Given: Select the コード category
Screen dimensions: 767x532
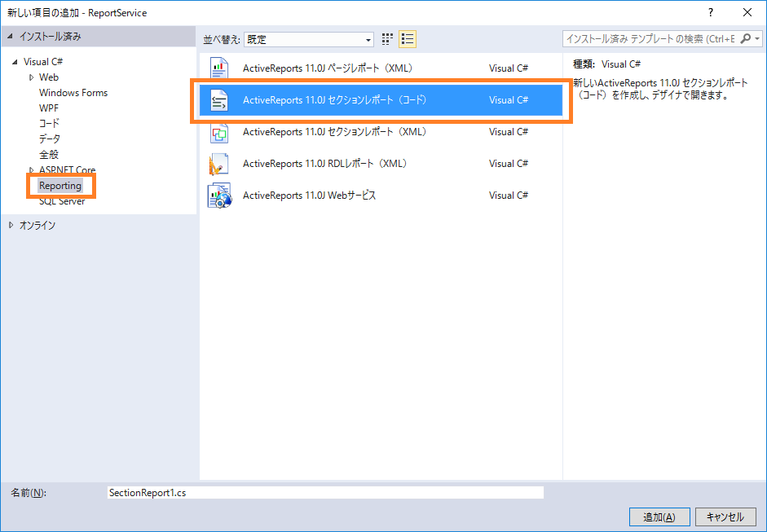Looking at the screenshot, I should 49,123.
